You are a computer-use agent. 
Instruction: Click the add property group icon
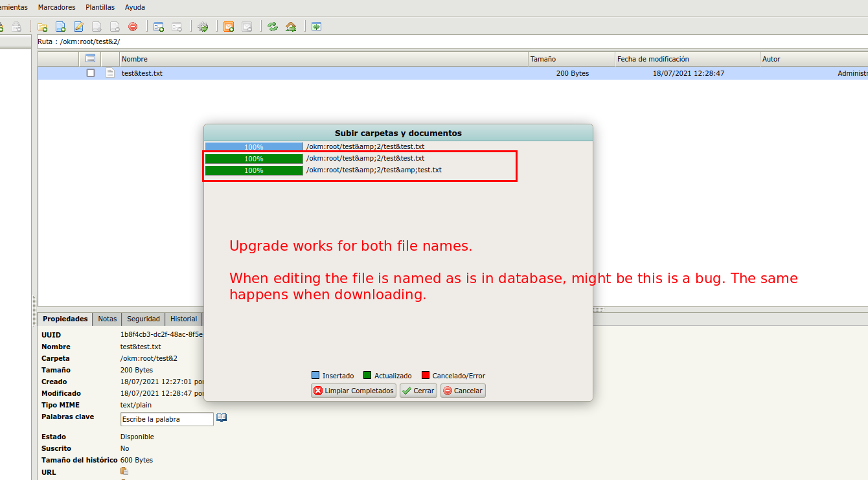[x=159, y=27]
